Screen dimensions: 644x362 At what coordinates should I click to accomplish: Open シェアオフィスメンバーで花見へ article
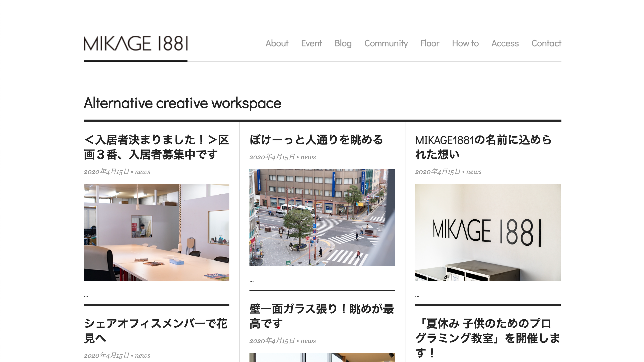pos(156,331)
